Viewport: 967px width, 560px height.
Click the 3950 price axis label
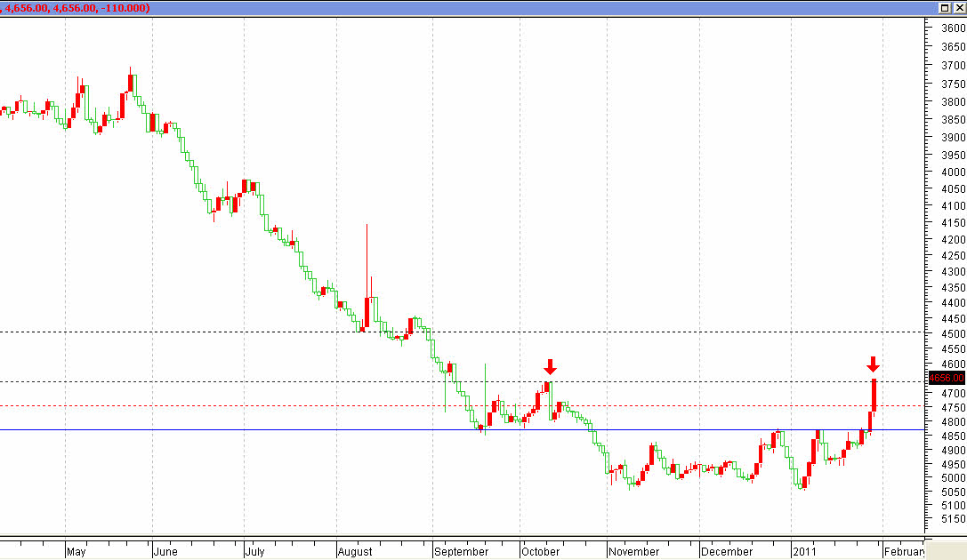click(954, 156)
